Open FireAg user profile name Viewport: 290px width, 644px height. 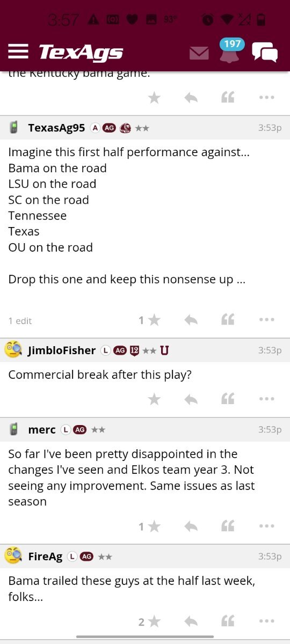pyautogui.click(x=45, y=557)
